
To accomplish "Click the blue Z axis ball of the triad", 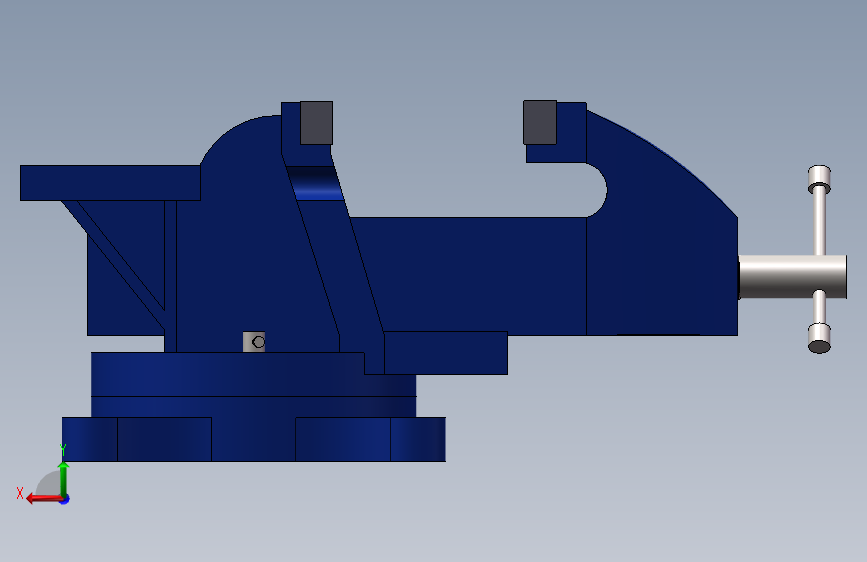I will [x=65, y=499].
